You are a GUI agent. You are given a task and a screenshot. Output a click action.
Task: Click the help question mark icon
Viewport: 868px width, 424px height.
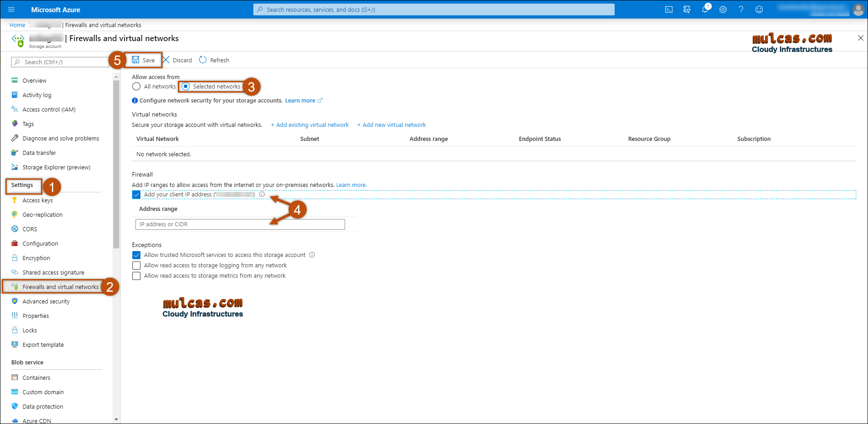(x=741, y=9)
